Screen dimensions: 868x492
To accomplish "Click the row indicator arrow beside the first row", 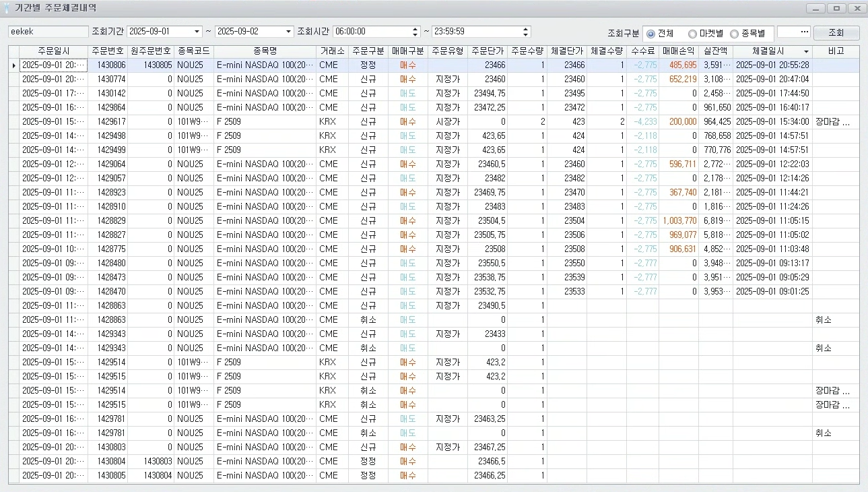I will [13, 65].
